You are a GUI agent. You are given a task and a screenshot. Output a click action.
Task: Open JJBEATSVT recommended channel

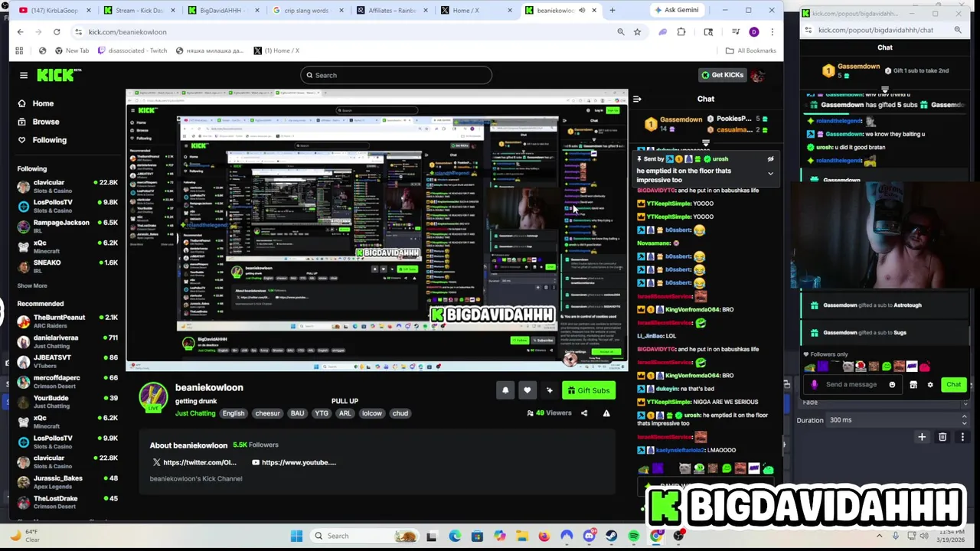point(67,361)
